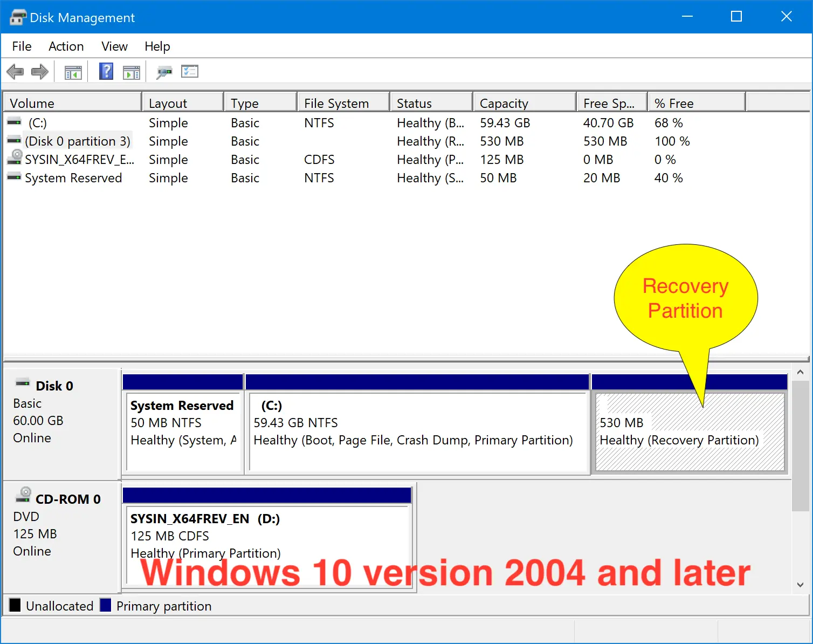The image size is (813, 644).
Task: Click the 20 MB free space cell
Action: coord(602,178)
